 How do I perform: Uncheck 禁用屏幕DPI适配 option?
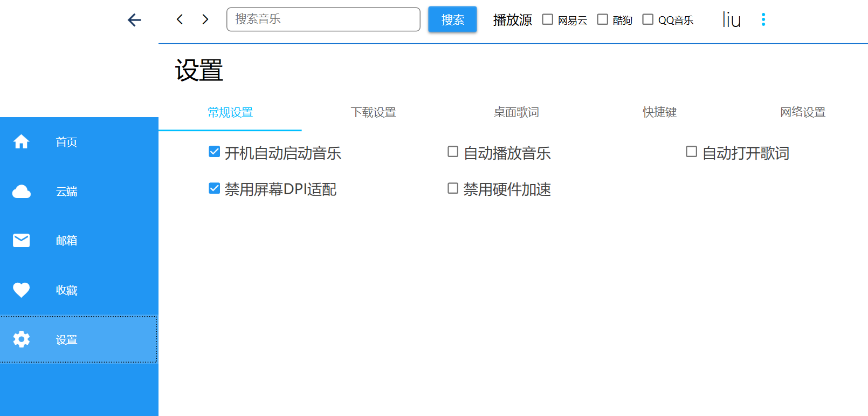[214, 188]
